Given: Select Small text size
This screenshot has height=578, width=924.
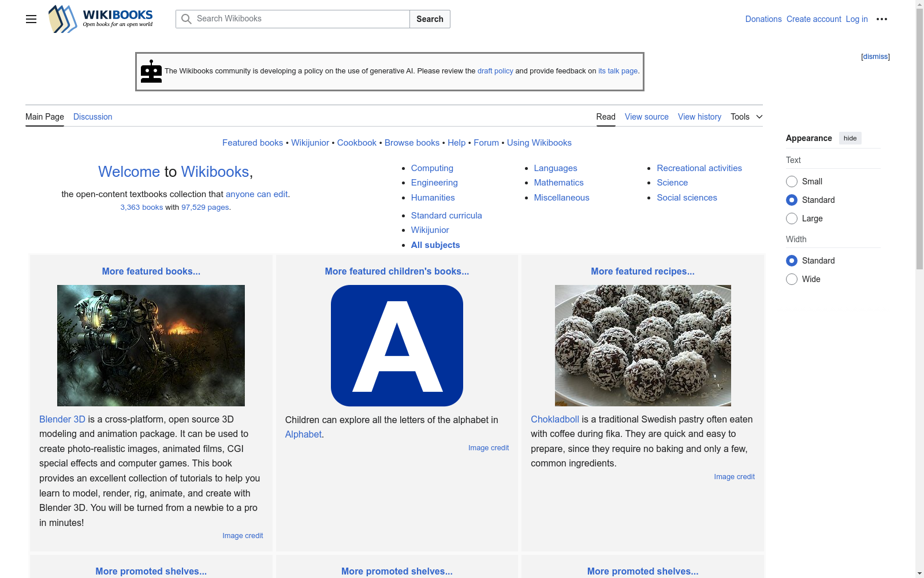Looking at the screenshot, I should click(792, 181).
